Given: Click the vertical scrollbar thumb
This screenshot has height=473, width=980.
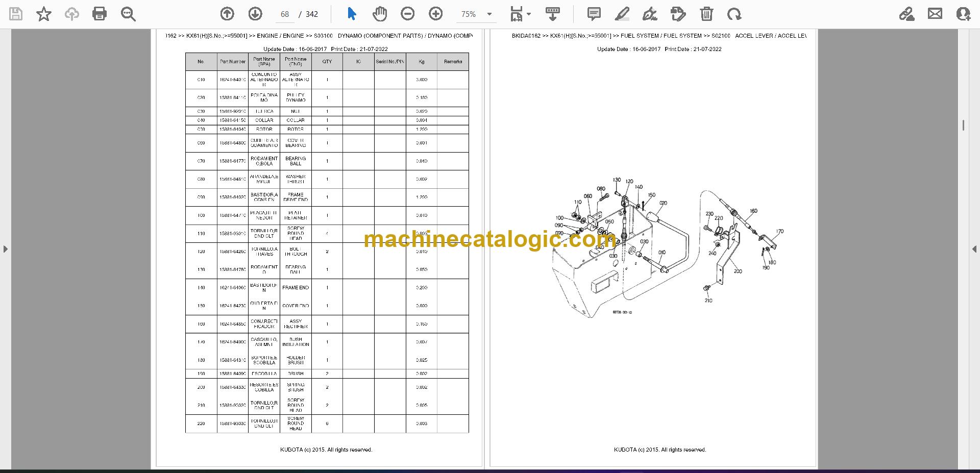Looking at the screenshot, I should (x=963, y=125).
